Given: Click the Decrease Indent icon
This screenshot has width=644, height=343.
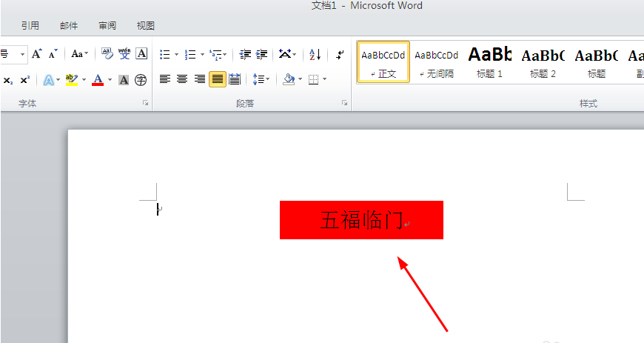Looking at the screenshot, I should click(x=245, y=54).
